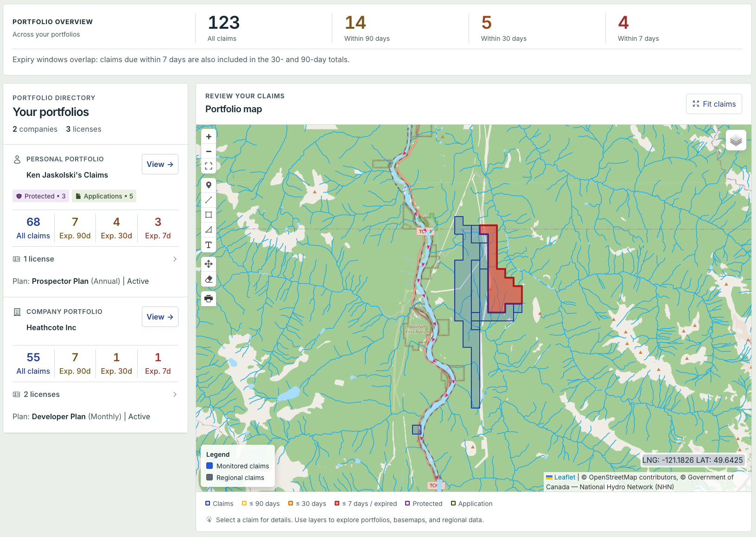This screenshot has height=537, width=756.
Task: Select the polygon drawing tool
Action: click(x=209, y=230)
